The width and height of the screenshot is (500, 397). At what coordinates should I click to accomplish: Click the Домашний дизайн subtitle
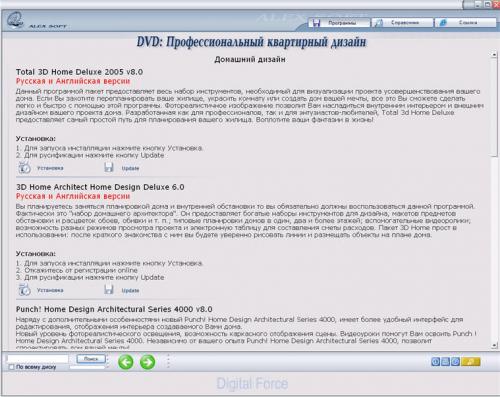[x=250, y=60]
